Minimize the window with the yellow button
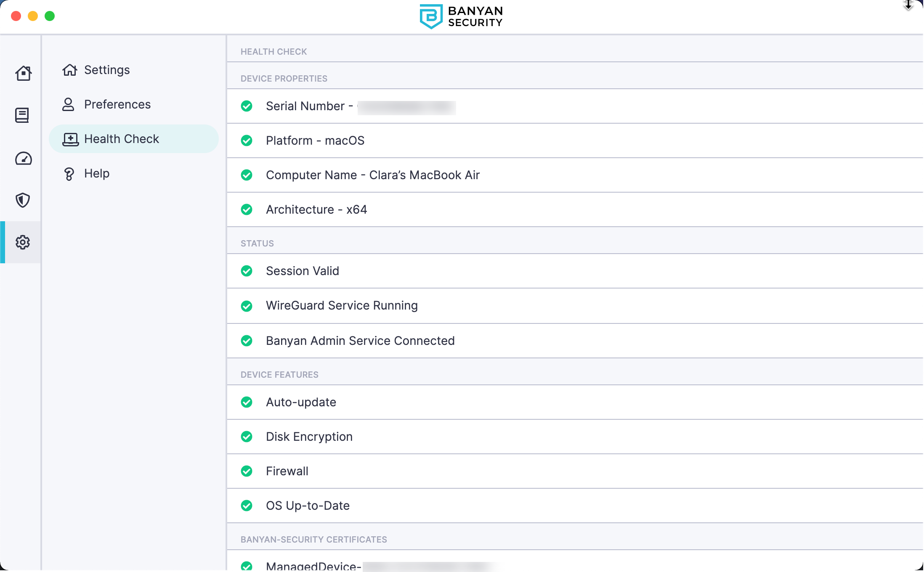Viewport: 924px width, 572px height. click(x=33, y=16)
